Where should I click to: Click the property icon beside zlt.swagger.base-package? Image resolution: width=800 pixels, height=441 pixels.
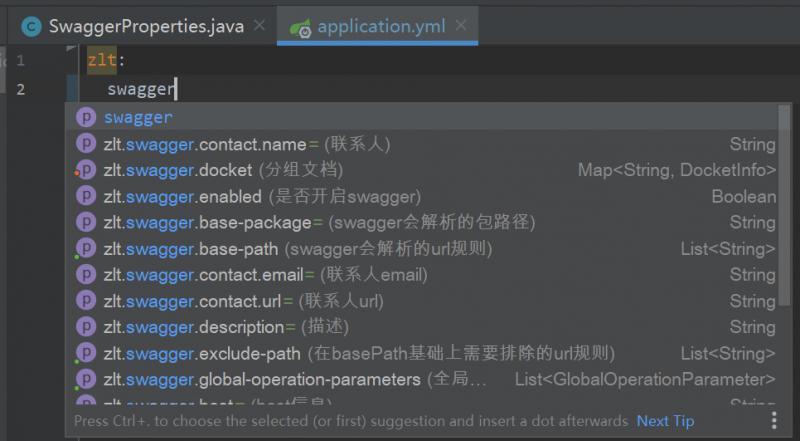(x=87, y=222)
